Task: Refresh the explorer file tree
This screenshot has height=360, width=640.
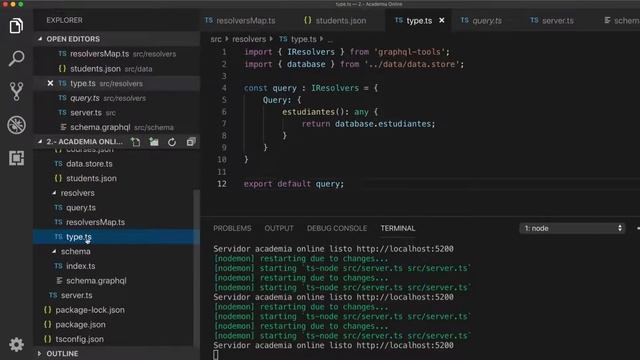Action: 172,142
